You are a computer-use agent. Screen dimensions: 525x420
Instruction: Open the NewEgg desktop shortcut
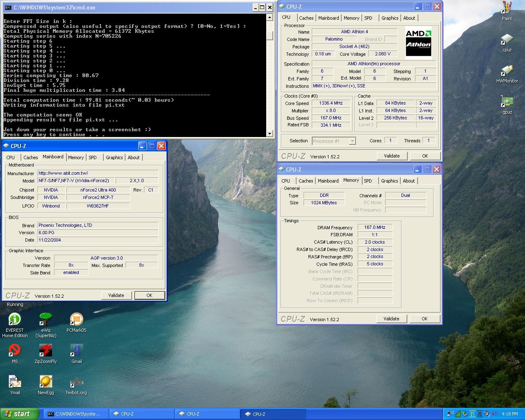46,385
